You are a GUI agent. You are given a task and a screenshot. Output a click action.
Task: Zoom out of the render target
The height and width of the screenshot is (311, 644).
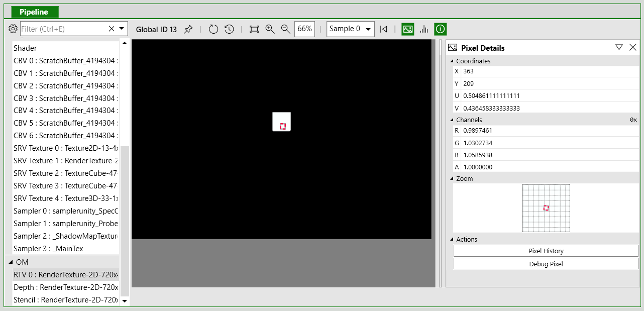pyautogui.click(x=285, y=29)
